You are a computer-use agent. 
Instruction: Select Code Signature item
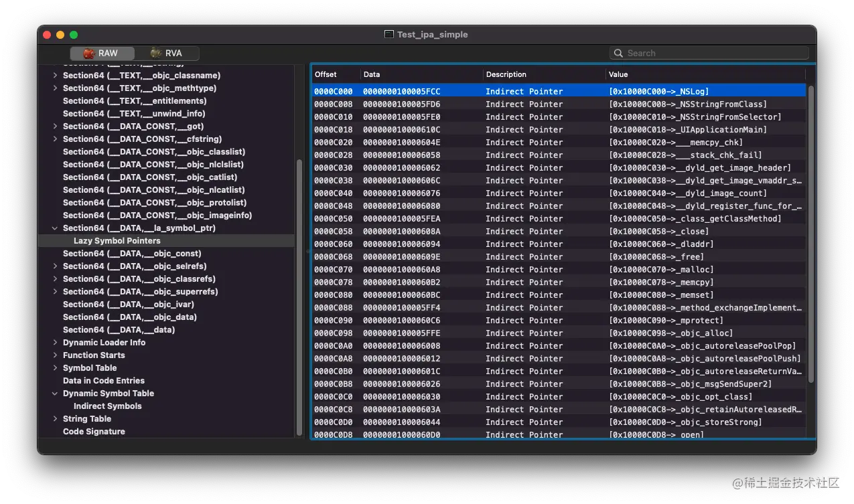click(94, 432)
